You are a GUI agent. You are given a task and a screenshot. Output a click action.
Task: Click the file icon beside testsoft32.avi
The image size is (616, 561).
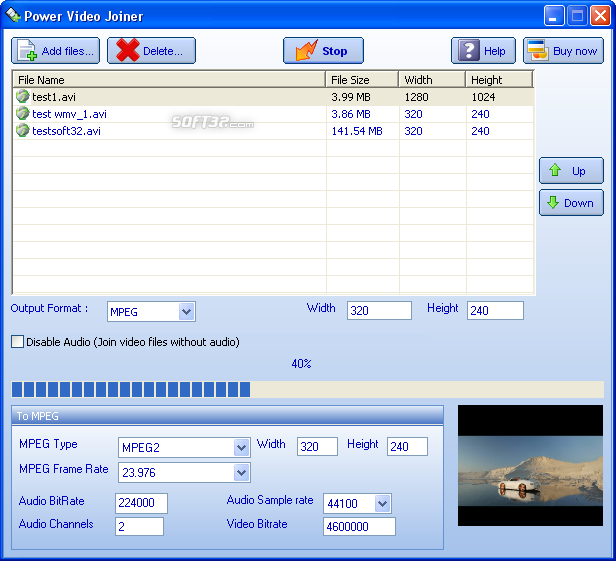(x=23, y=130)
